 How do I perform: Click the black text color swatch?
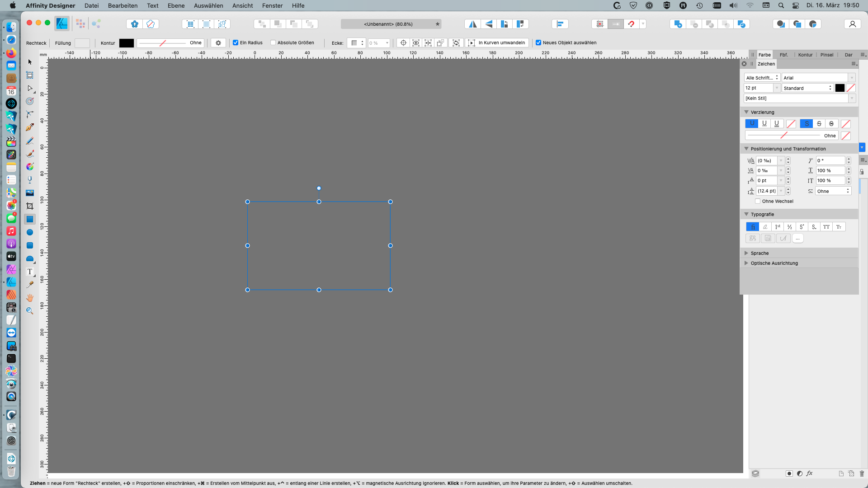click(x=840, y=88)
